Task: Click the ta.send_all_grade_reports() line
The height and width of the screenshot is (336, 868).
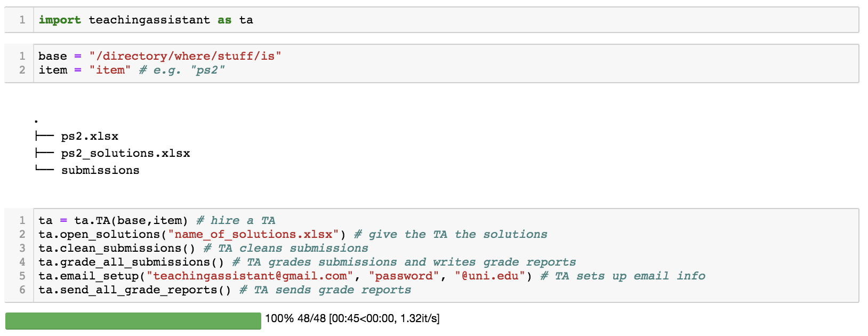Action: [x=224, y=290]
